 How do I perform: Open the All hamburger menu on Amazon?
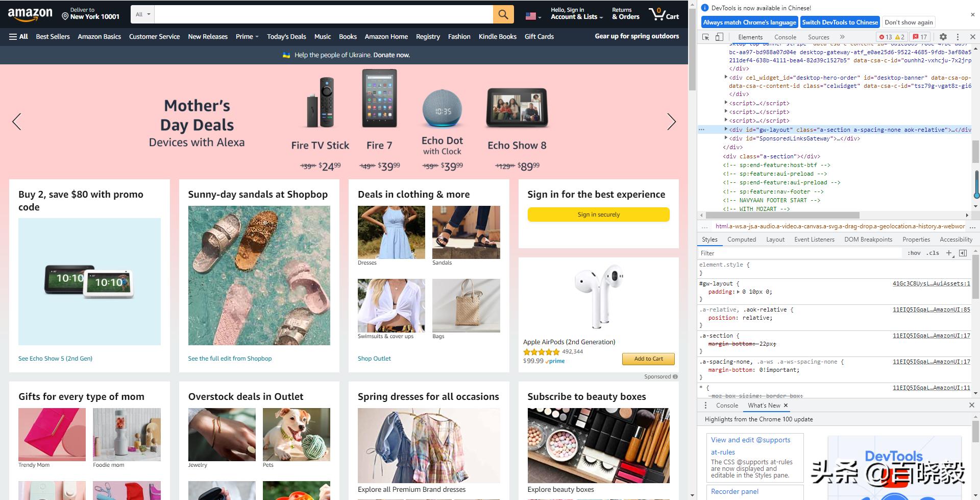(x=18, y=36)
